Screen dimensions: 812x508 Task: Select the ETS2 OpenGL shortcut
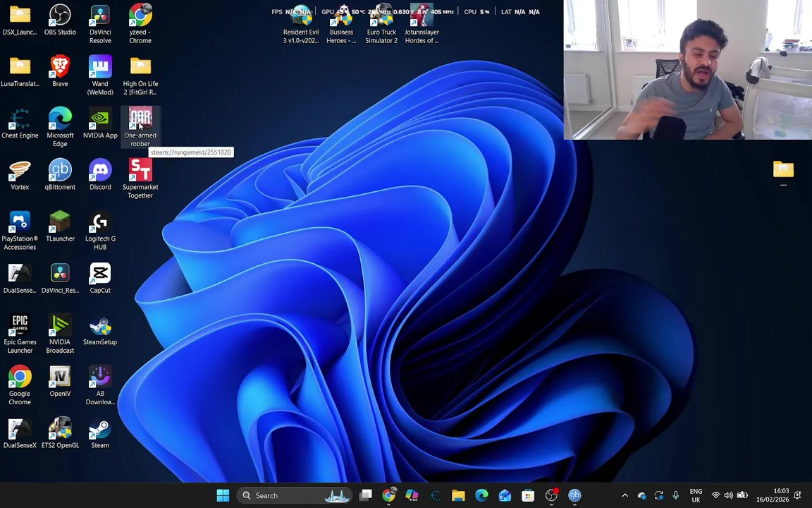[x=60, y=433]
